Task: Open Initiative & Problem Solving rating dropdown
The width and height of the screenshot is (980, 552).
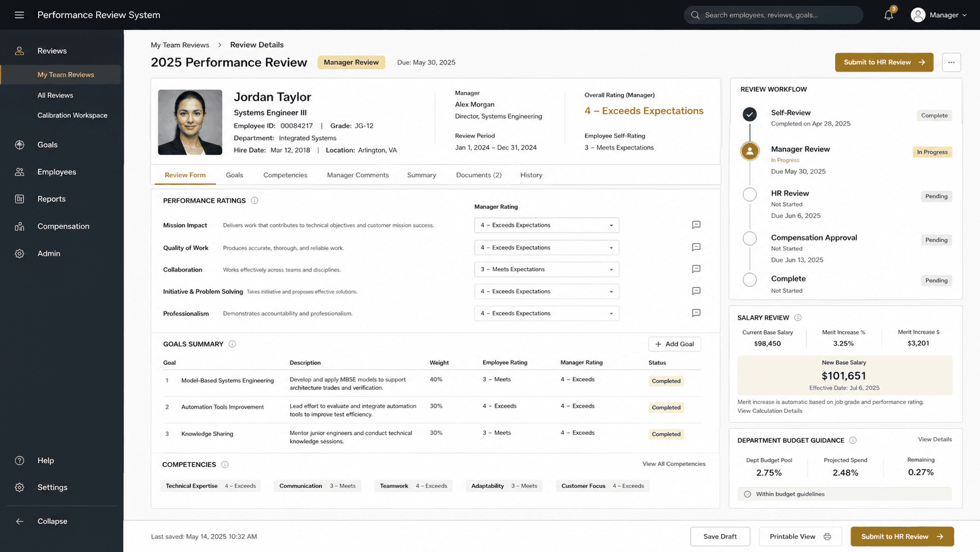Action: 546,292
